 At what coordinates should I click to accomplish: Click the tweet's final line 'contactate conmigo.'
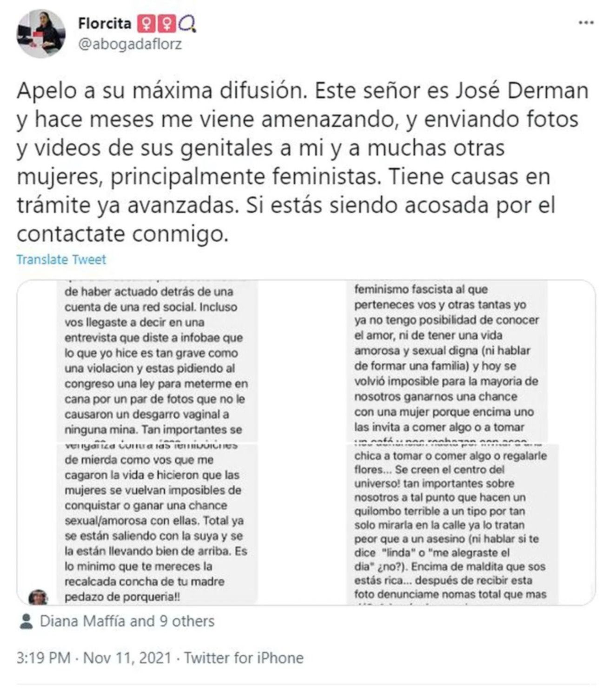(x=123, y=234)
